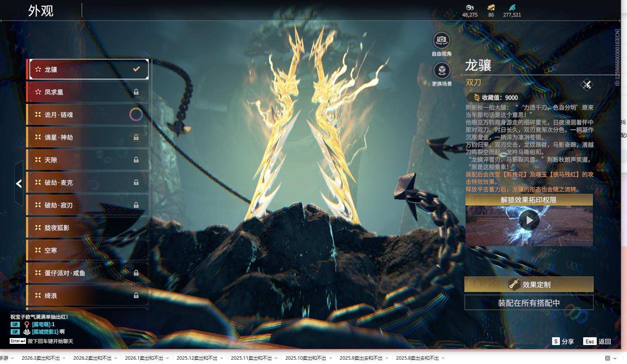Click the lock icon on 凤求凰
Viewport: 627px width, 364px height.
[136, 92]
